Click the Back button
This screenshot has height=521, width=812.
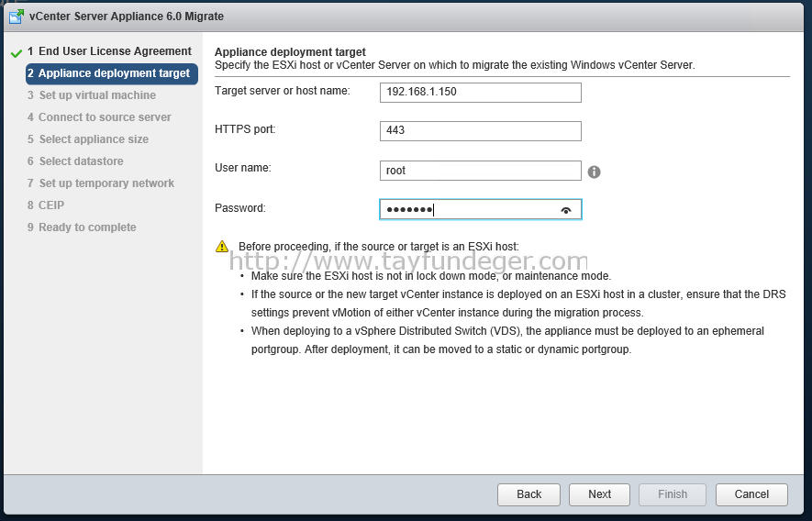528,494
